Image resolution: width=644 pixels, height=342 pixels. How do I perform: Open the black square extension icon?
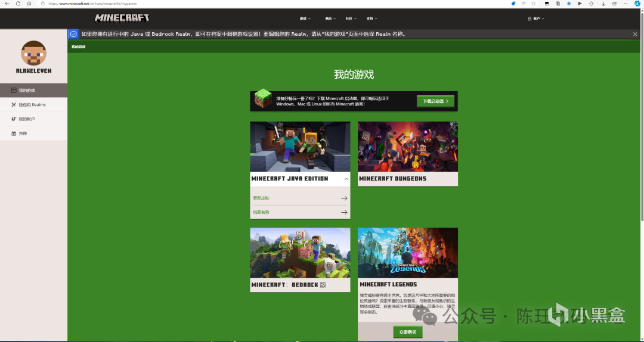pos(547,4)
